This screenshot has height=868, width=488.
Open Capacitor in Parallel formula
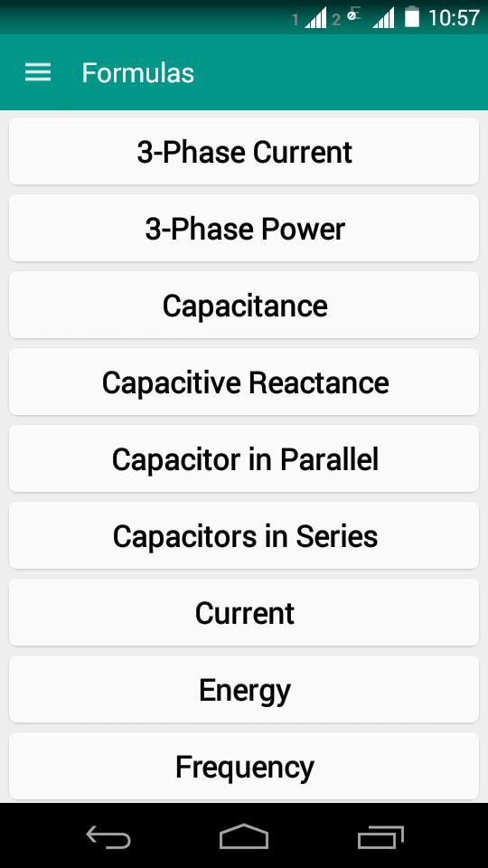pos(244,459)
